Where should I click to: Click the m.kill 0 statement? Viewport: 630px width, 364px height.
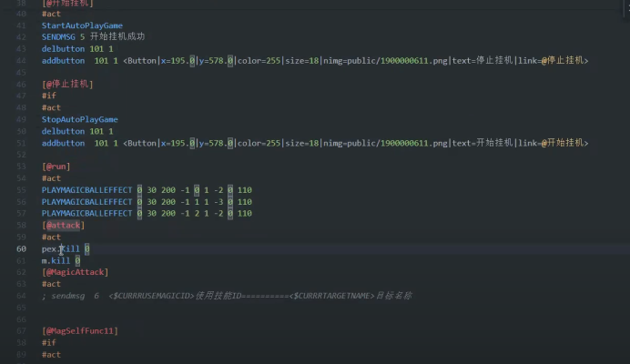pyautogui.click(x=60, y=260)
